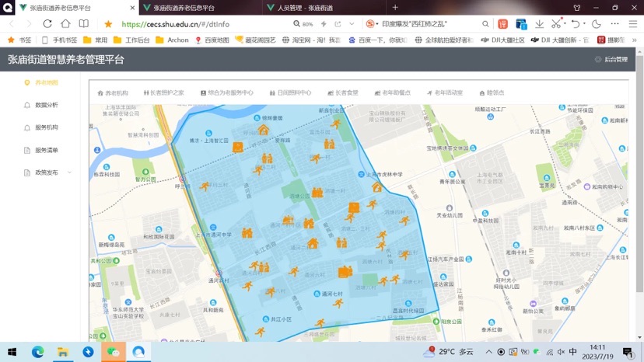Click the bookmark star beside the address bar
The image size is (644, 362).
pos(108,24)
